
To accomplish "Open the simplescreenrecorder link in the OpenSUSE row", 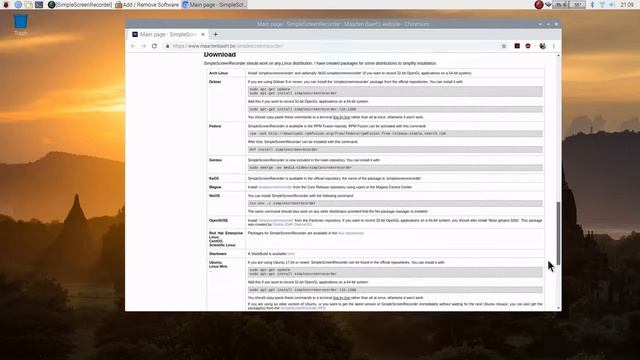I will (276, 220).
